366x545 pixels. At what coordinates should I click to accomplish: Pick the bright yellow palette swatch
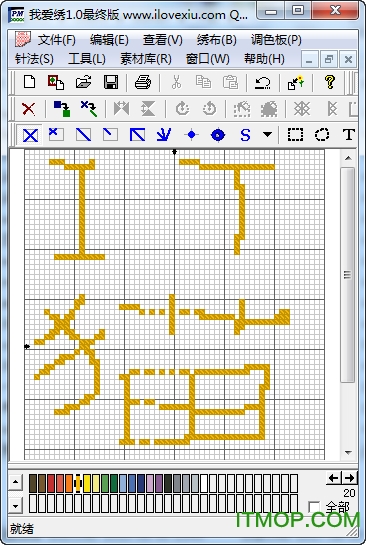pyautogui.click(x=87, y=483)
